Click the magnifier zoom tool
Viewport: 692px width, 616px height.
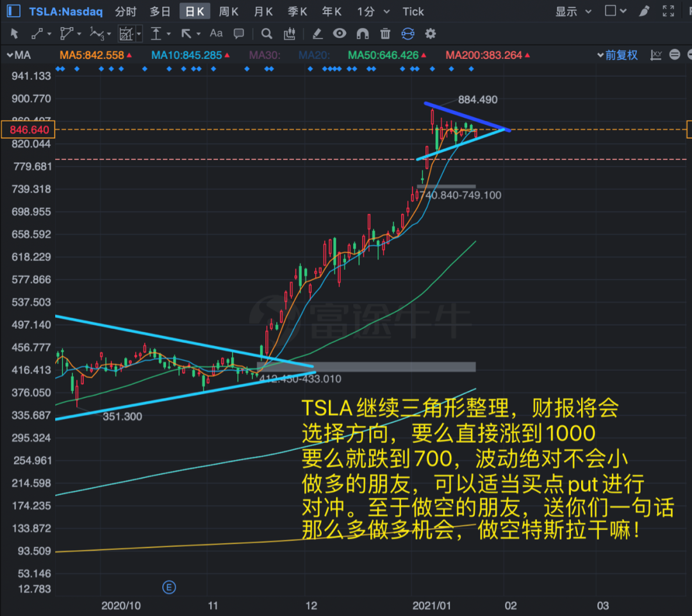coord(267,33)
